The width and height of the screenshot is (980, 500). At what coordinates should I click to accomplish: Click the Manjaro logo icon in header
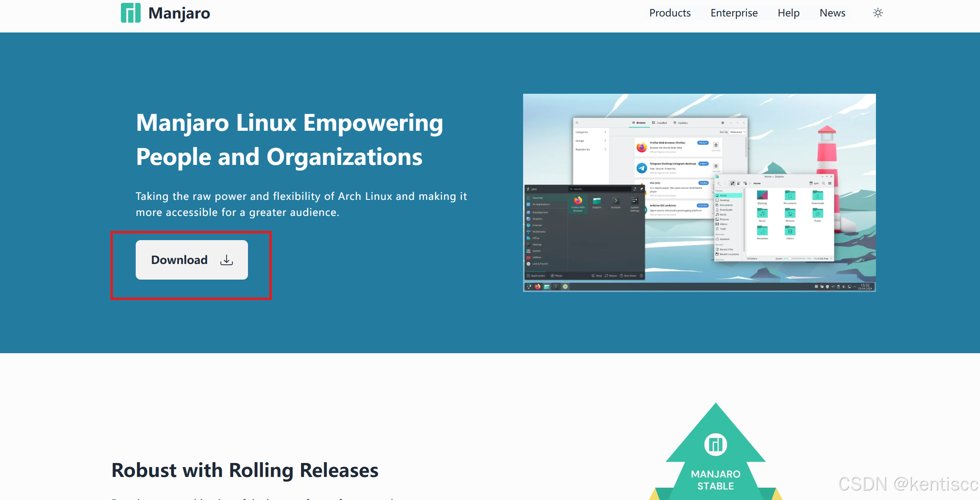(130, 13)
